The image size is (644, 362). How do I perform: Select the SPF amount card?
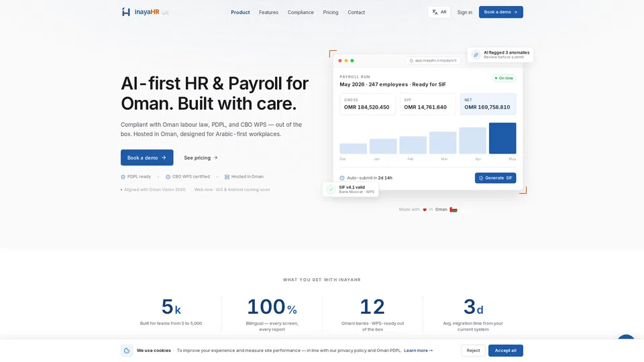coord(427,104)
